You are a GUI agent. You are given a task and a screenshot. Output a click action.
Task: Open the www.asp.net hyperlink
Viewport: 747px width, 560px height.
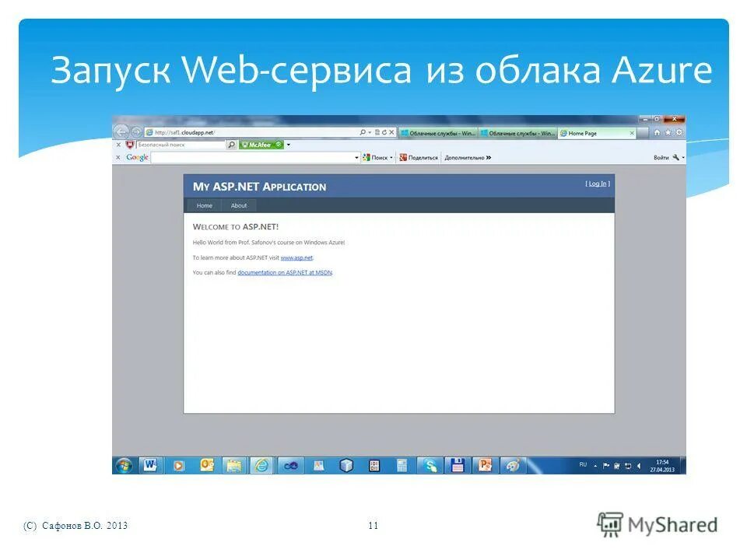point(296,257)
